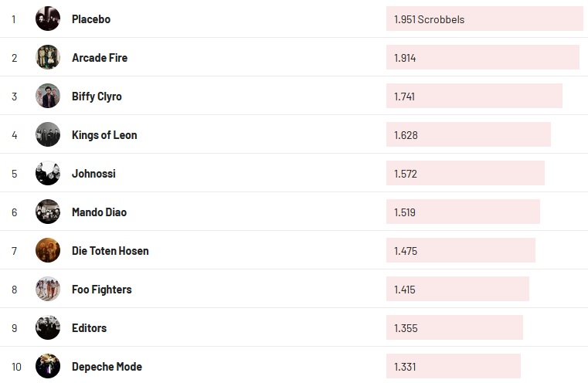Click Arcade Fire's round artist avatar
This screenshot has height=383, width=588.
point(48,57)
